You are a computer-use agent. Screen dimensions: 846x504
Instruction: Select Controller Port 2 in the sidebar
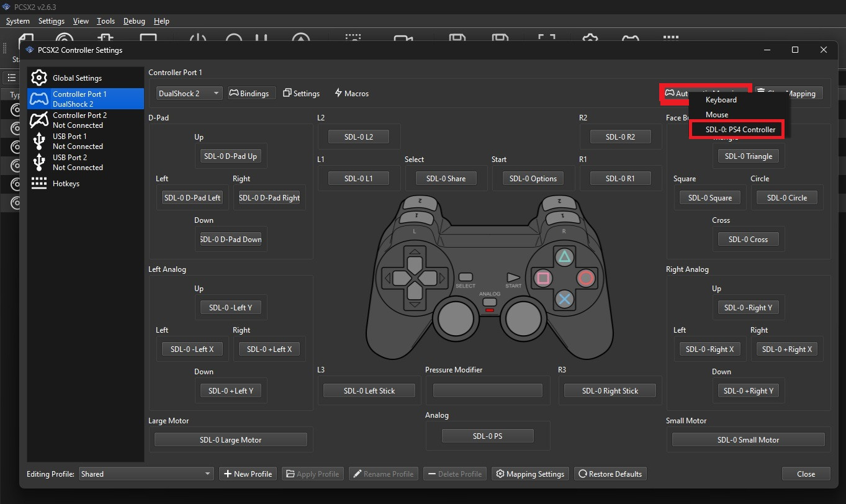[86, 120]
